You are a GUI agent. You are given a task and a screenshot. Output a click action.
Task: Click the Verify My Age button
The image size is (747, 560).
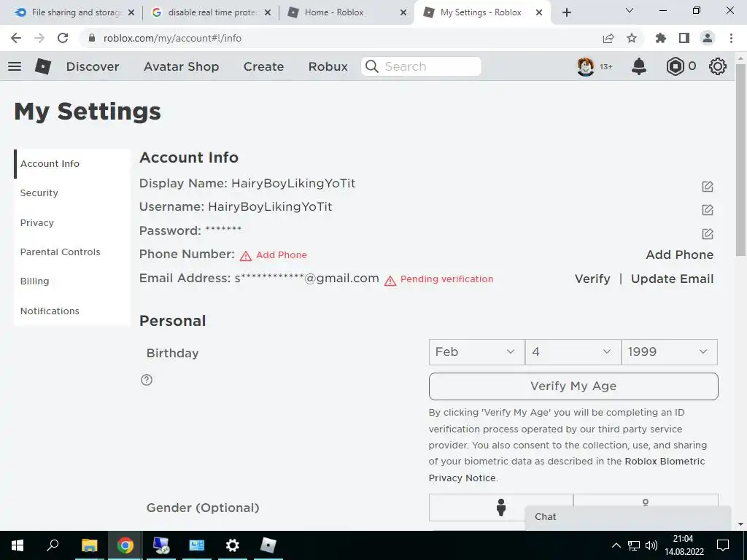(x=573, y=386)
